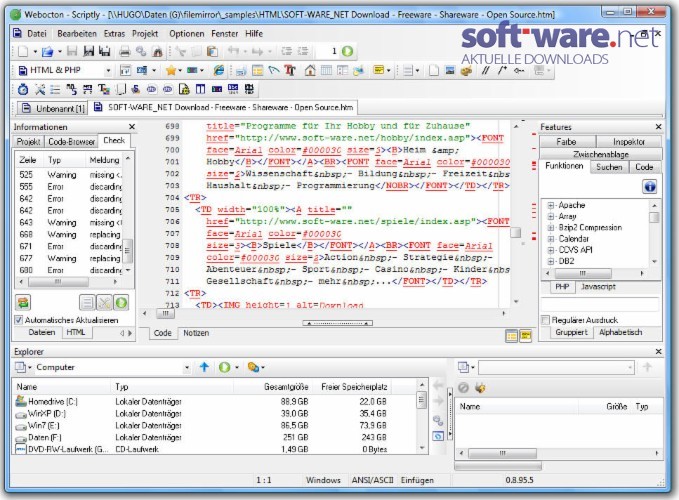
Task: Open the HTML & PHP dropdown
Action: 108,70
